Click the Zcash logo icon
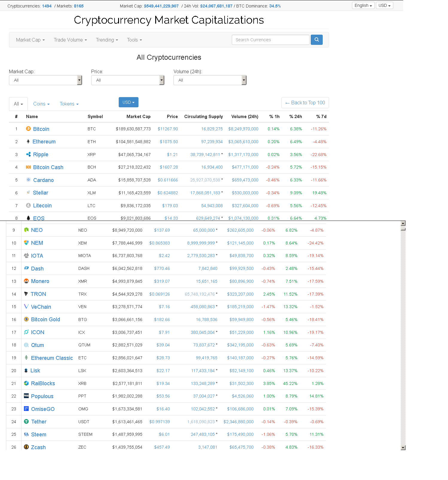This screenshot has height=480, width=448. click(26, 447)
